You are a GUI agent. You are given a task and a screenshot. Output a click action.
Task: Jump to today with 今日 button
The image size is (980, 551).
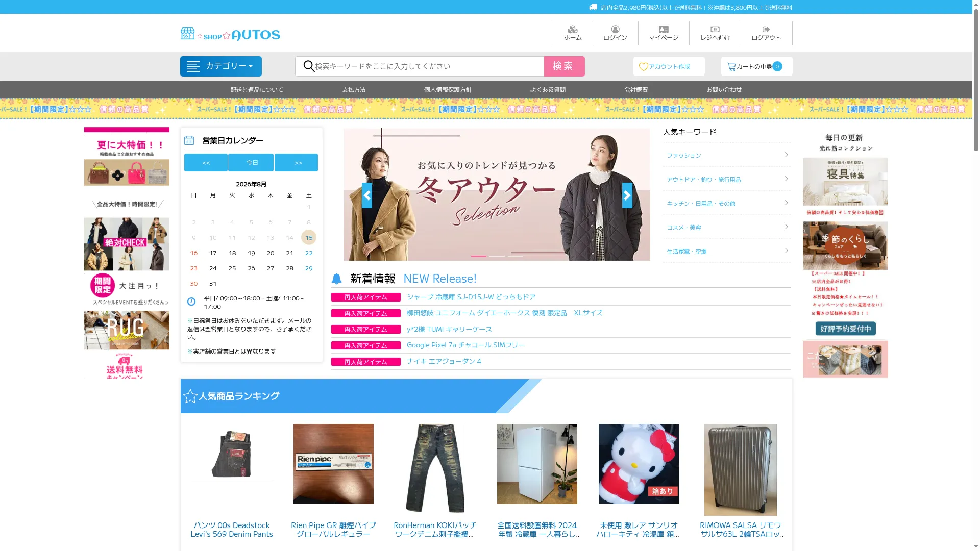point(251,163)
